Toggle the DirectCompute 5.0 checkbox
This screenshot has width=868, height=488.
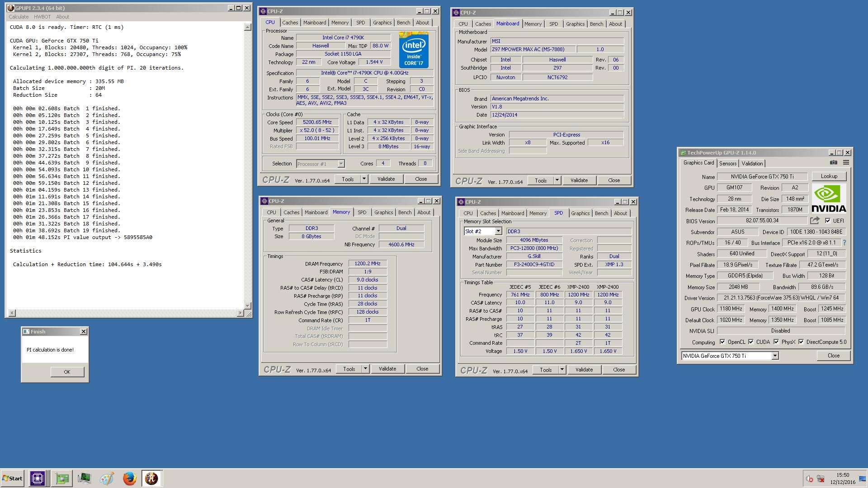[x=801, y=342]
